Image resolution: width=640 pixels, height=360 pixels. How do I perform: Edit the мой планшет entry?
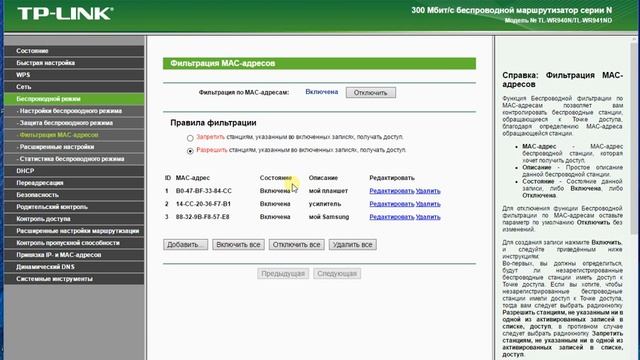(391, 191)
